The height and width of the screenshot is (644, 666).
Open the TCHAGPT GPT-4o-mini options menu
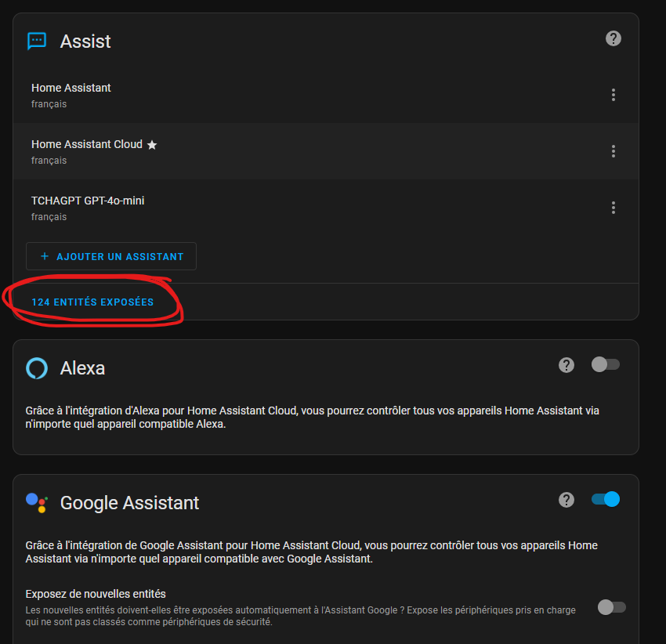click(x=614, y=208)
